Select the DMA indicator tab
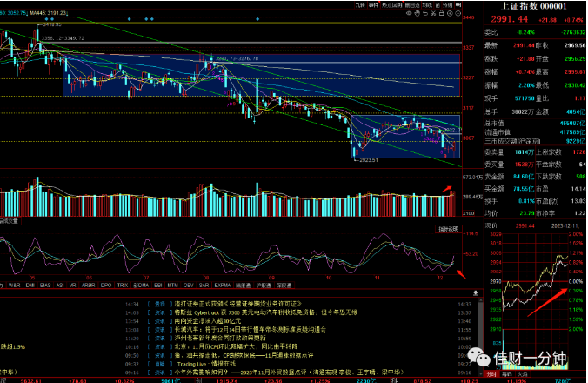The height and width of the screenshot is (383, 588). point(141,286)
